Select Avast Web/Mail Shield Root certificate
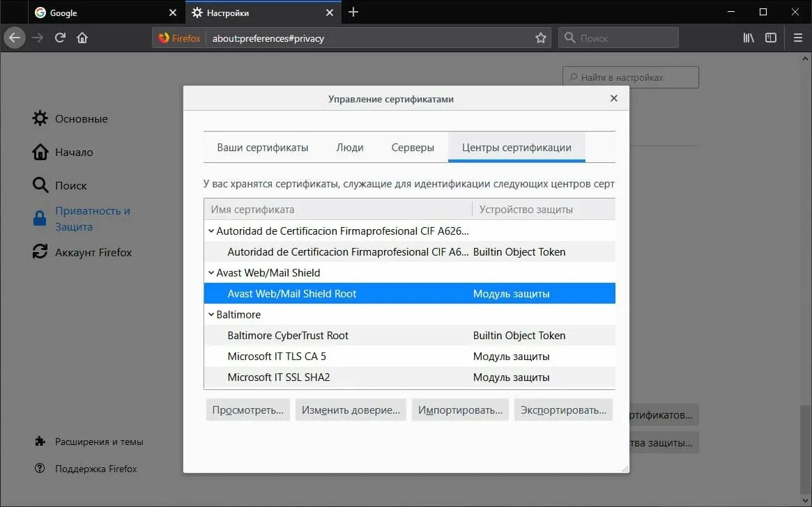Image resolution: width=812 pixels, height=507 pixels. coord(410,293)
